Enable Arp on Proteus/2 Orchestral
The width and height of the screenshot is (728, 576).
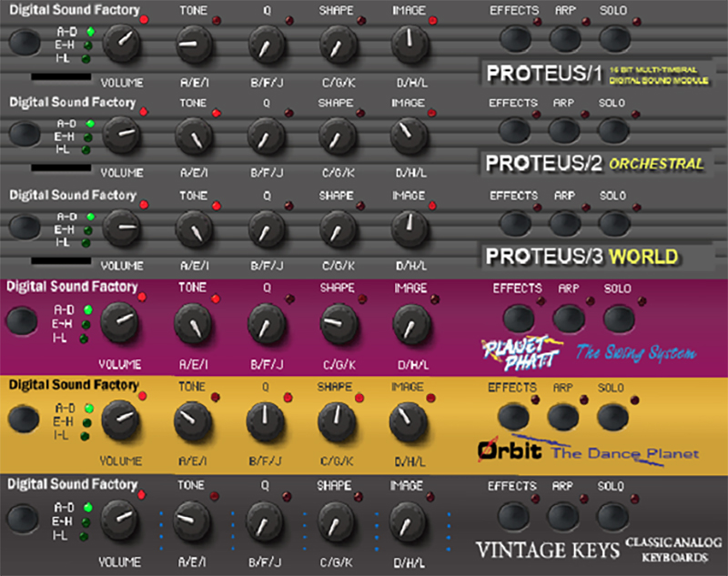[x=564, y=130]
